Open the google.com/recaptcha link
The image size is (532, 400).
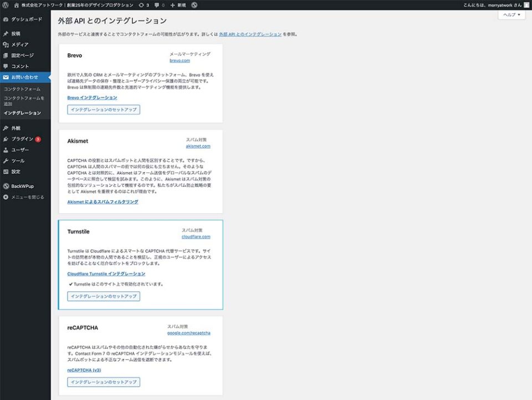[x=188, y=333]
